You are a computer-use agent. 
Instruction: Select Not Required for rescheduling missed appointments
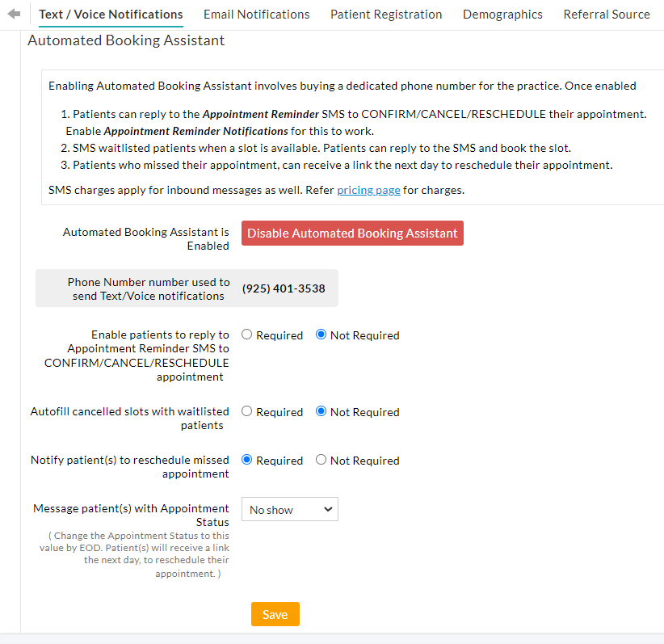tap(321, 459)
